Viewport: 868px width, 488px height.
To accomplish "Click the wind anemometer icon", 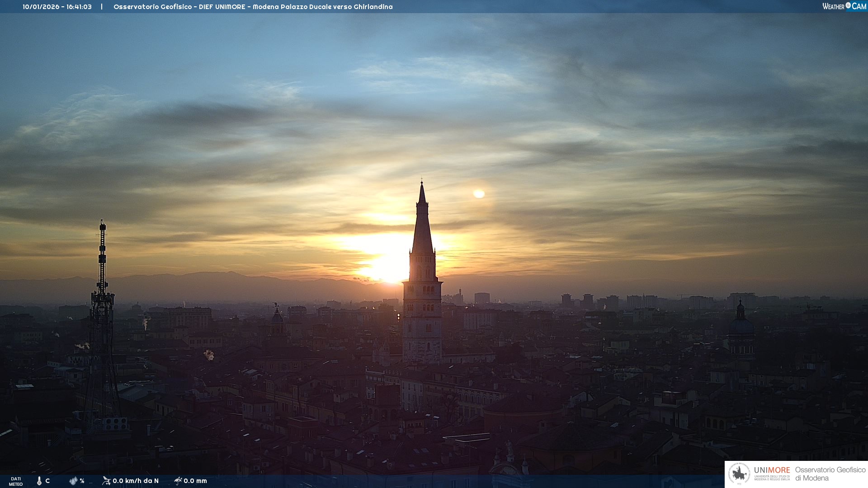I will click(106, 481).
